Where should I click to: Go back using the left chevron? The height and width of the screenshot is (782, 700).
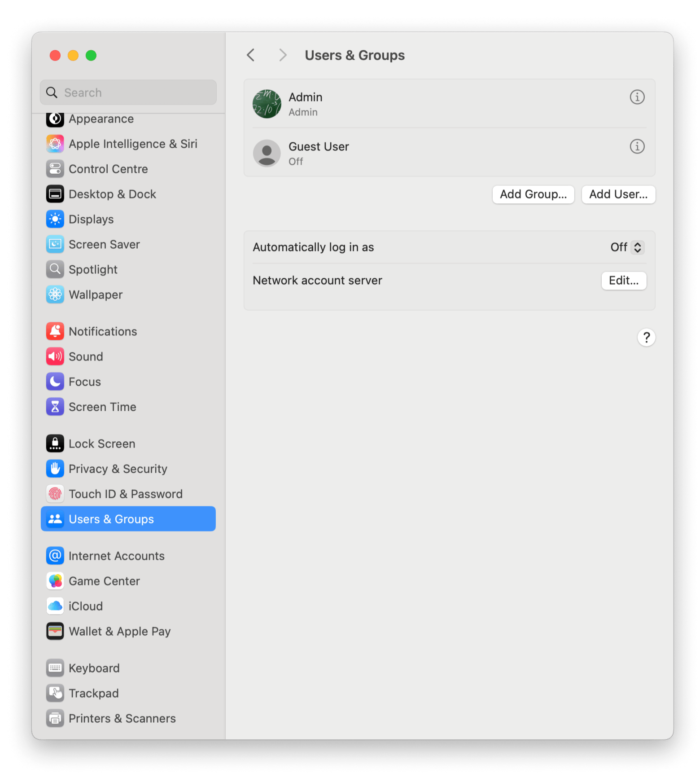tap(251, 55)
